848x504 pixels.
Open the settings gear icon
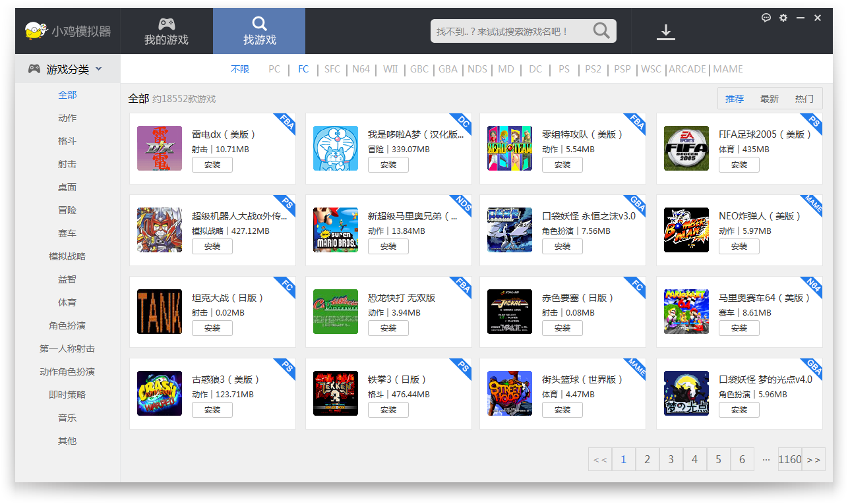(x=783, y=18)
